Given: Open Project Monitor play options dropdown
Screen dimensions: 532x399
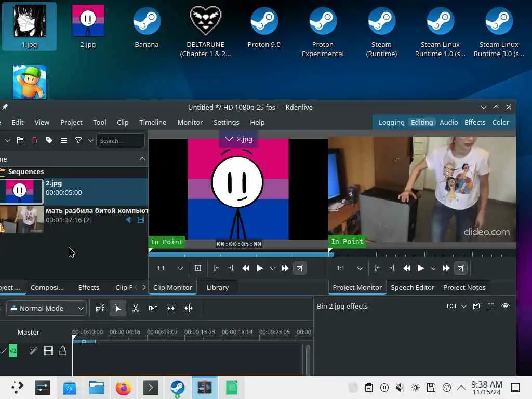Looking at the screenshot, I should tap(434, 269).
